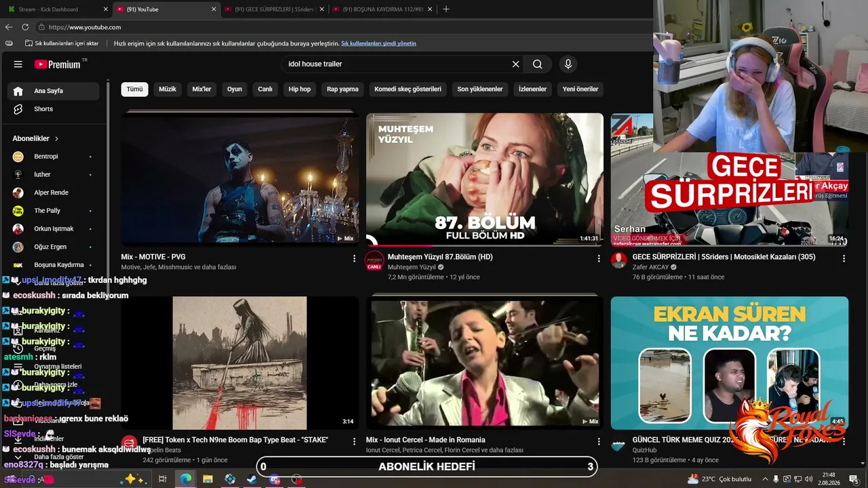Open Microsoft Edge from the taskbar
The width and height of the screenshot is (868, 488).
(x=185, y=479)
